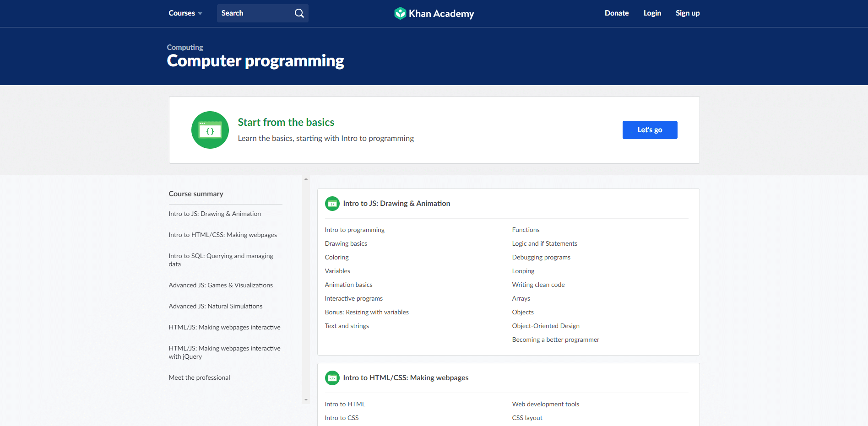Open the Drawing basics lesson
868x426 pixels.
346,243
